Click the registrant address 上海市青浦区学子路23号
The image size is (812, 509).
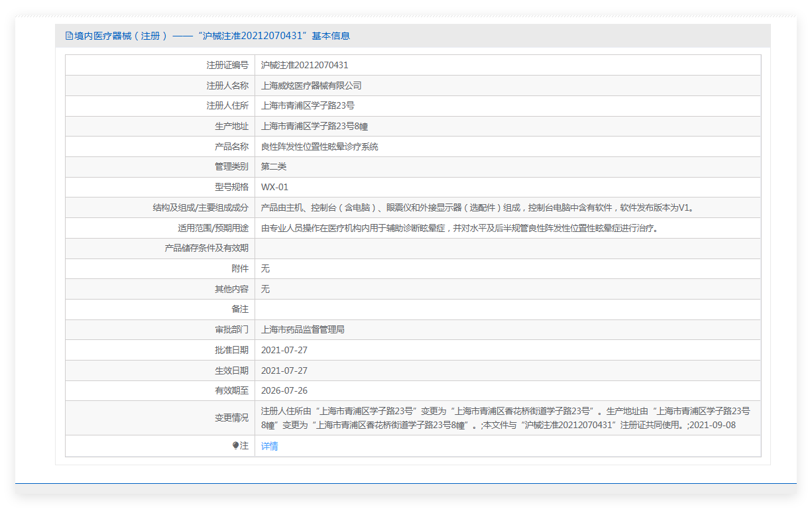pyautogui.click(x=308, y=105)
